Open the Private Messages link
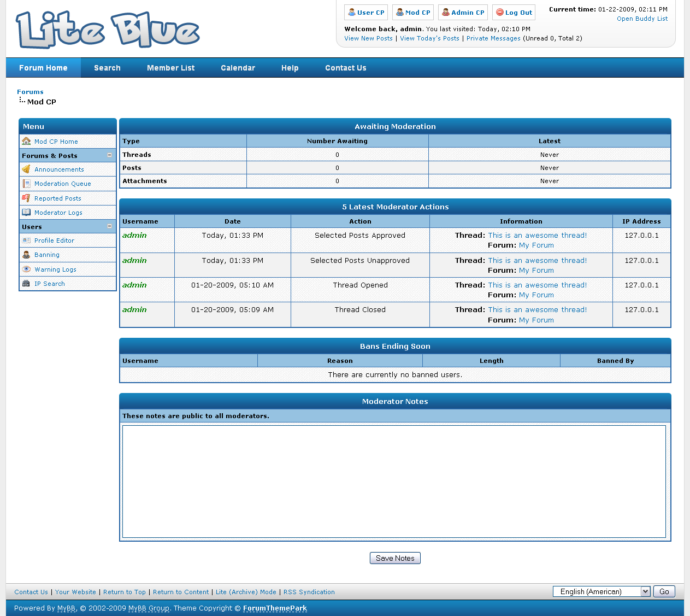The width and height of the screenshot is (690, 616). point(493,38)
